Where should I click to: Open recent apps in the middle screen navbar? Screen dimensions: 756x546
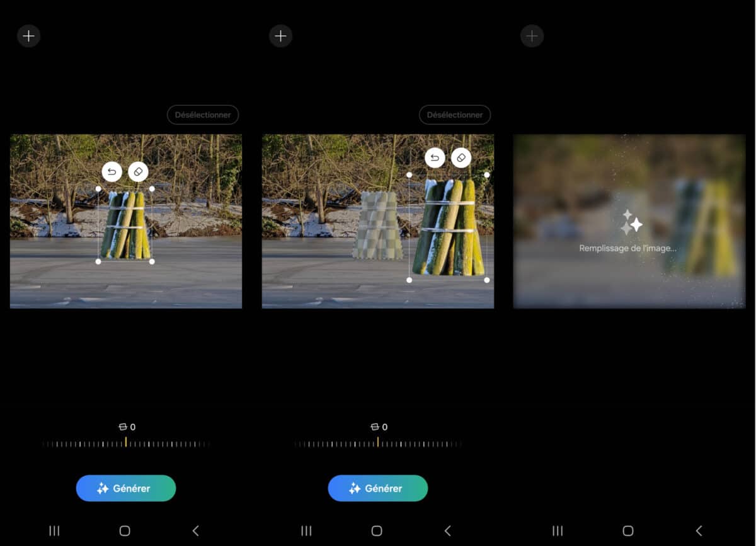pyautogui.click(x=306, y=531)
